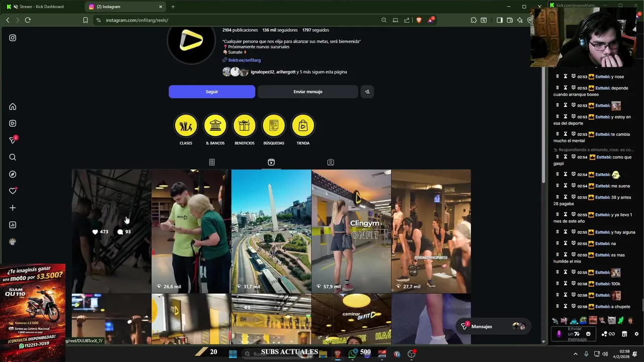Go back in the browser
This screenshot has height=362, width=644.
click(8, 20)
